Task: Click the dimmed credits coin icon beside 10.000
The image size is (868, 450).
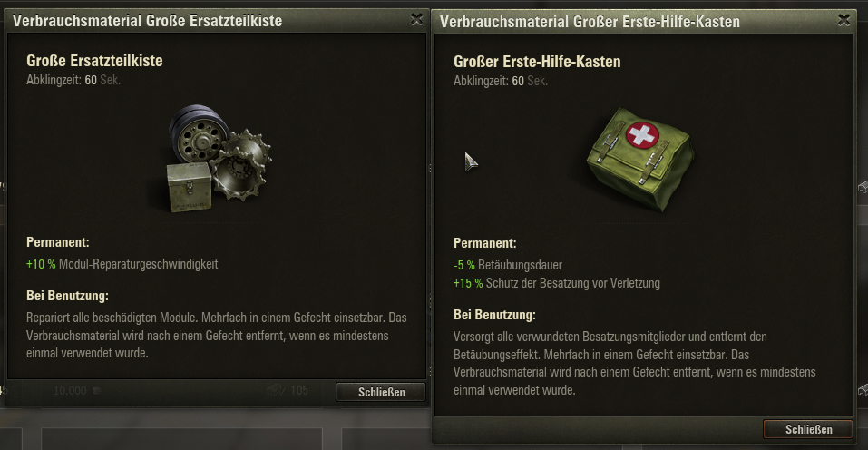Action: pos(97,391)
